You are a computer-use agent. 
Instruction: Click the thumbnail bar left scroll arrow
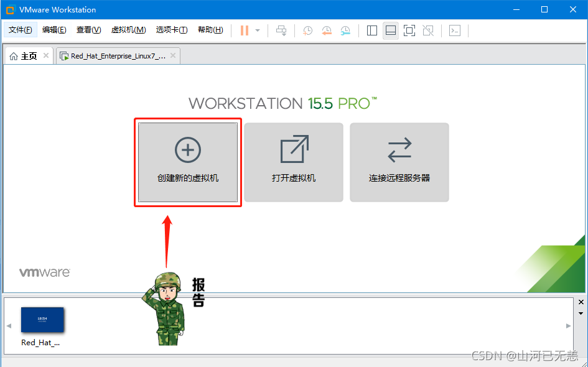[9, 326]
